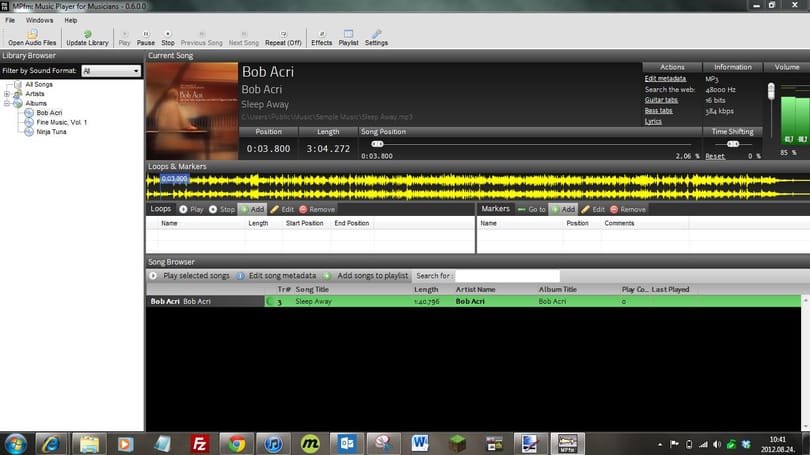Click the Album Title column header
The image size is (810, 455).
(557, 289)
